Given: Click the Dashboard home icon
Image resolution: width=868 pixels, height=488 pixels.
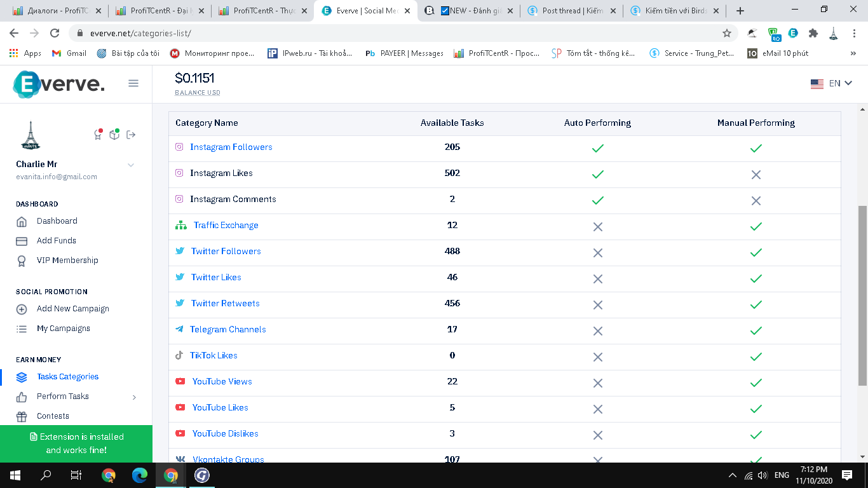Looking at the screenshot, I should 22,222.
